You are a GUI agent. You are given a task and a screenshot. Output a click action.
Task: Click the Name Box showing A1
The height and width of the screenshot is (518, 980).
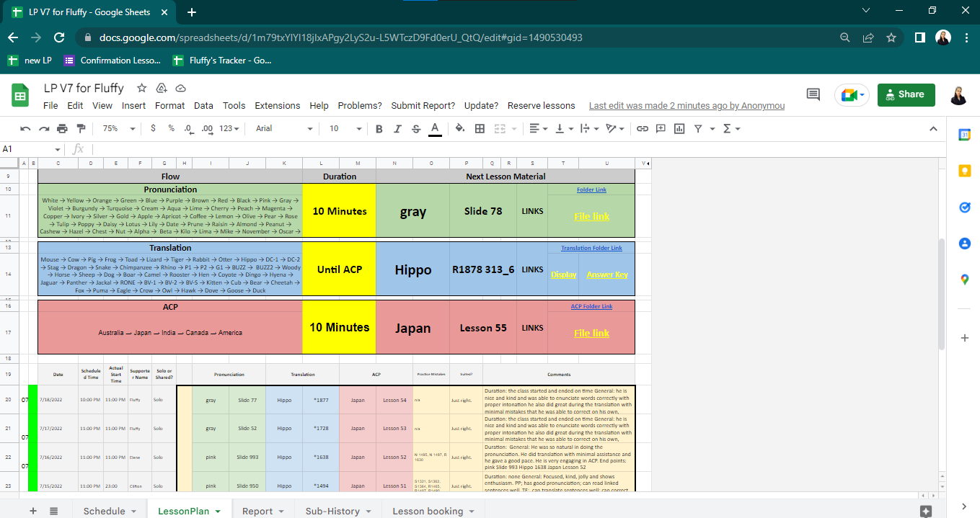(x=29, y=149)
